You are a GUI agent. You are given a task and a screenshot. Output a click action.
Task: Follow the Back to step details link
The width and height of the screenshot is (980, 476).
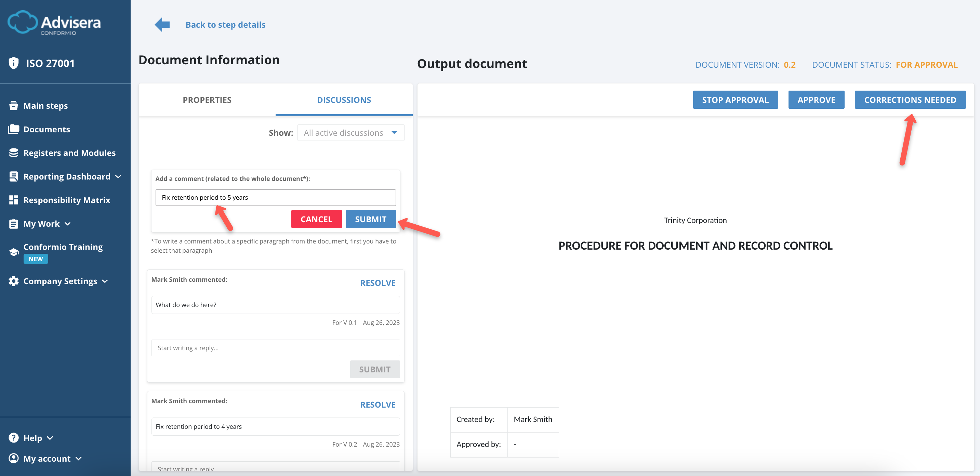tap(225, 24)
